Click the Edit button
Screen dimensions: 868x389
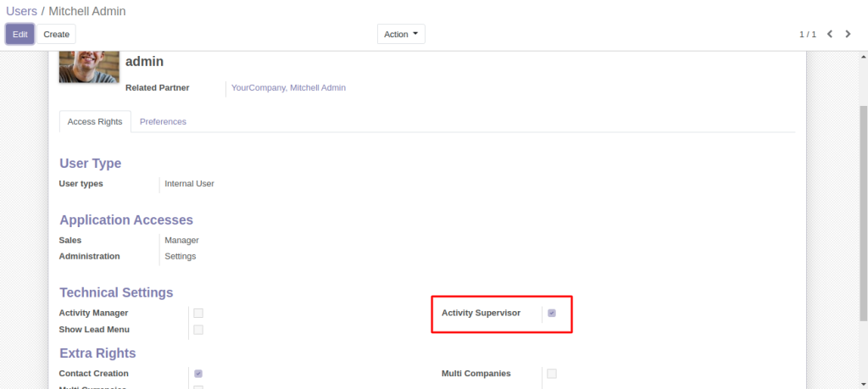point(20,34)
